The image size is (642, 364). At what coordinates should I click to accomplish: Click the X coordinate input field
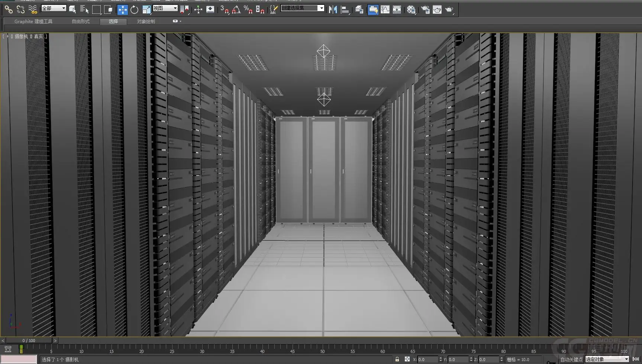point(427,360)
